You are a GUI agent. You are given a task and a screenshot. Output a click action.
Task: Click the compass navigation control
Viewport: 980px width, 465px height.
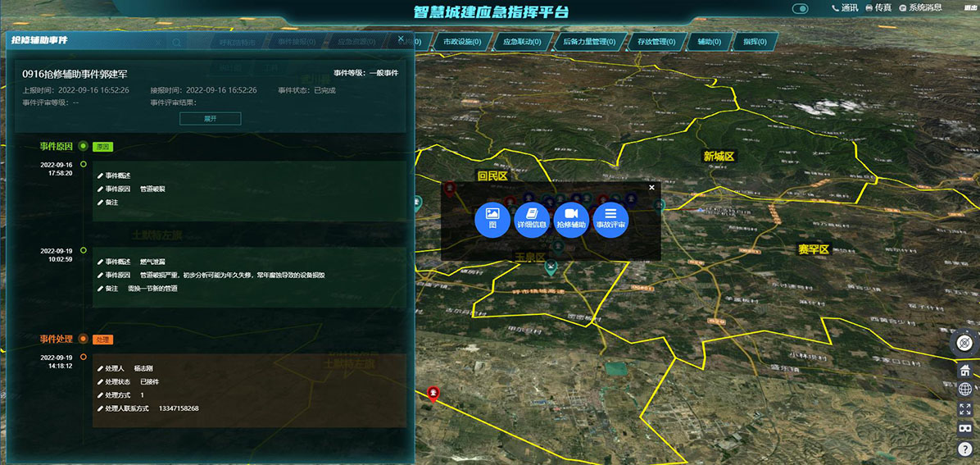(x=965, y=343)
